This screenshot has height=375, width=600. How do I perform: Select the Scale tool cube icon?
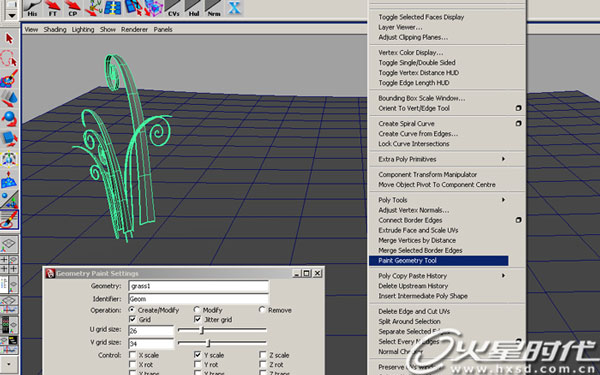(9, 139)
